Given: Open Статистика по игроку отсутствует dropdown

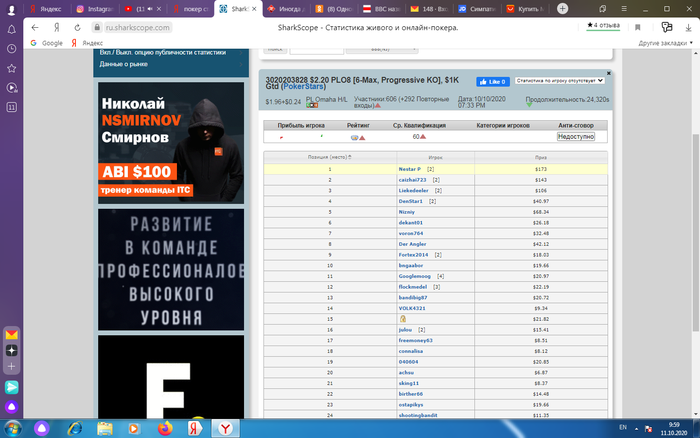Looking at the screenshot, I should [x=560, y=81].
